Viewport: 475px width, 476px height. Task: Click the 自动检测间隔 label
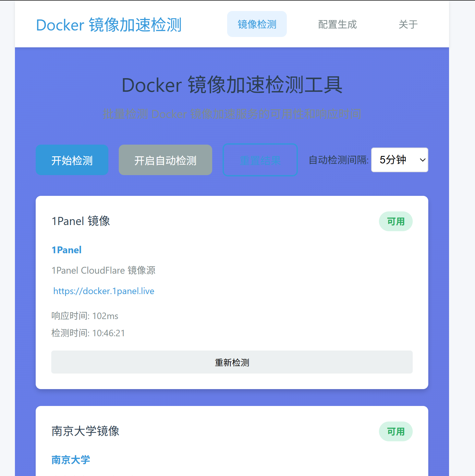tap(338, 160)
